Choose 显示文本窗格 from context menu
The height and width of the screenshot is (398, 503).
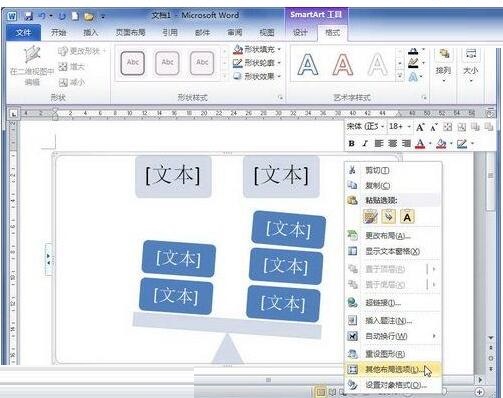[393, 251]
